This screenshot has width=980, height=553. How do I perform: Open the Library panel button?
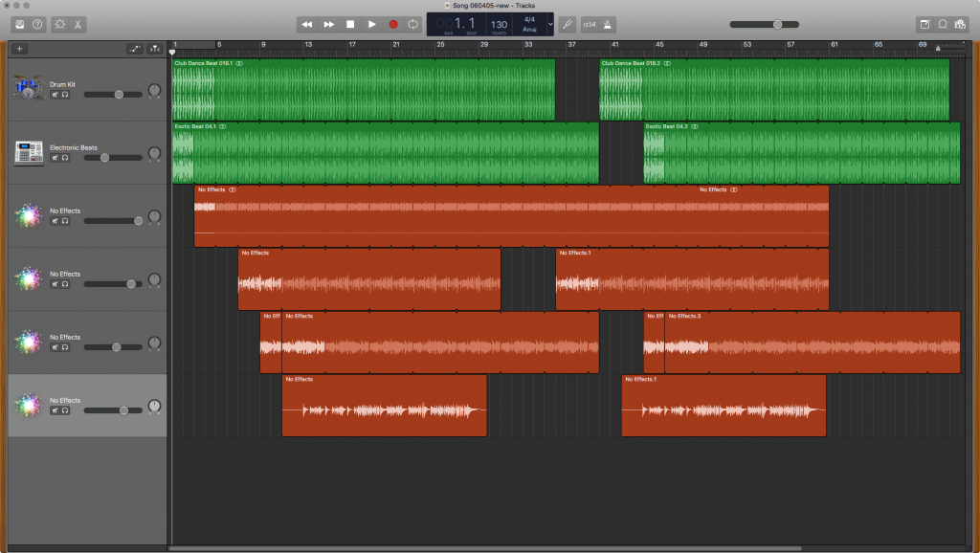coord(20,24)
